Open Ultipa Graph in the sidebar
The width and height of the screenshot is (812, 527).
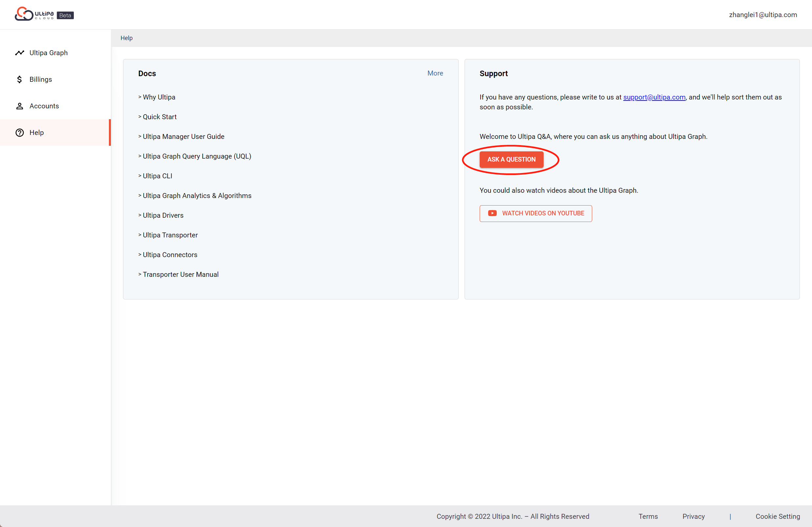tap(55, 53)
